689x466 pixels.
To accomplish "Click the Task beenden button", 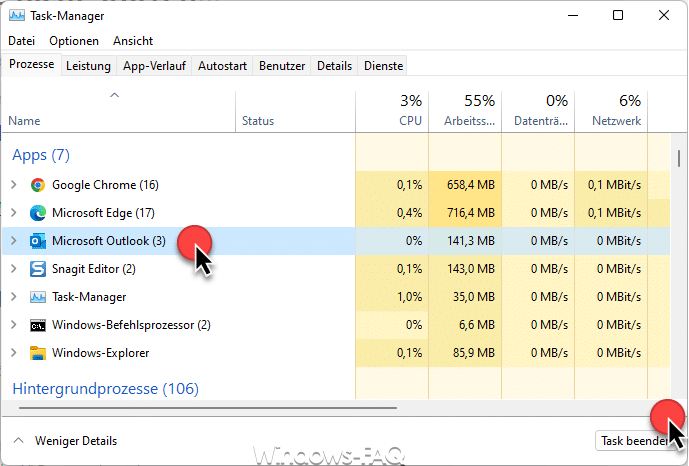I will pyautogui.click(x=635, y=441).
